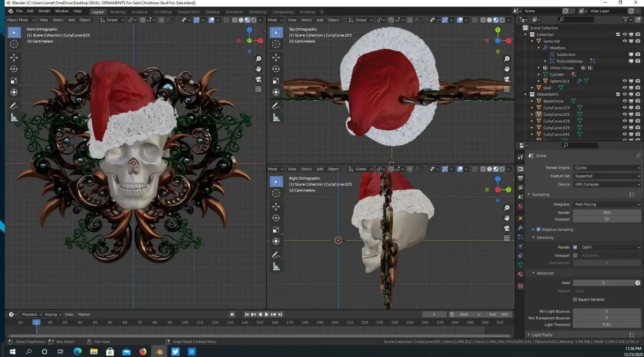Toggle camera view in the top viewport

pos(507,79)
